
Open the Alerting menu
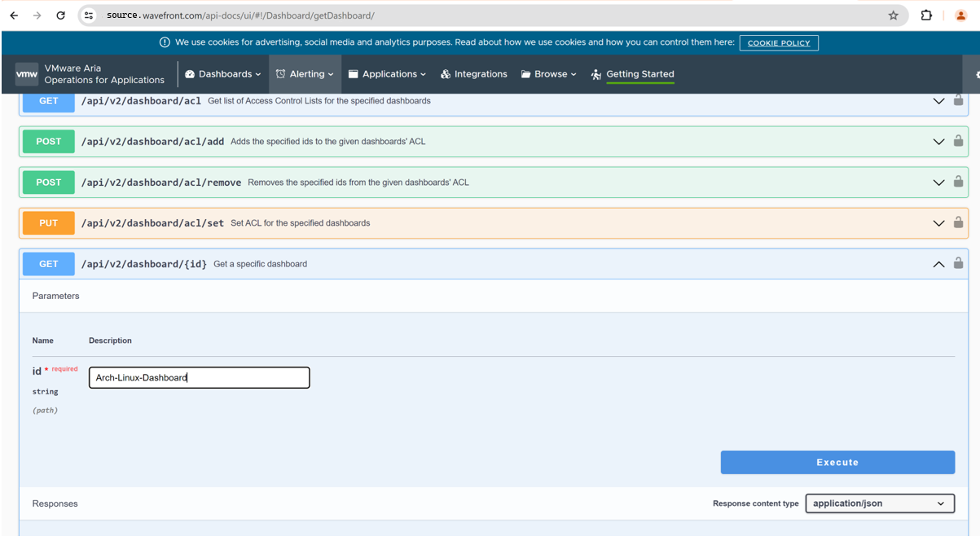click(x=305, y=74)
